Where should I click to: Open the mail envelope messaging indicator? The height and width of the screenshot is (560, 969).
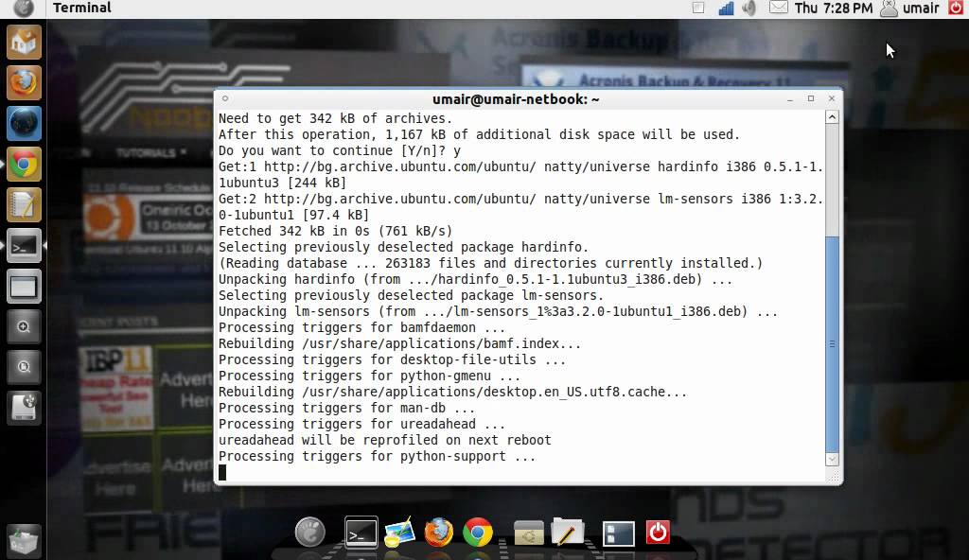coord(778,8)
